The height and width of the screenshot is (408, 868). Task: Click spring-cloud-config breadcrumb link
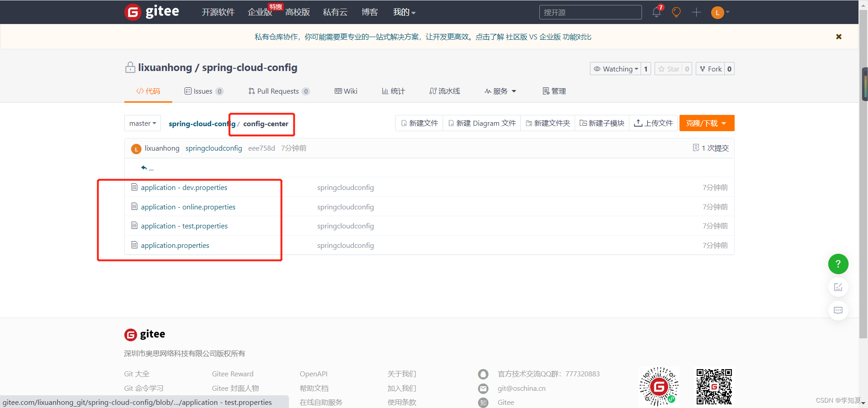202,123
